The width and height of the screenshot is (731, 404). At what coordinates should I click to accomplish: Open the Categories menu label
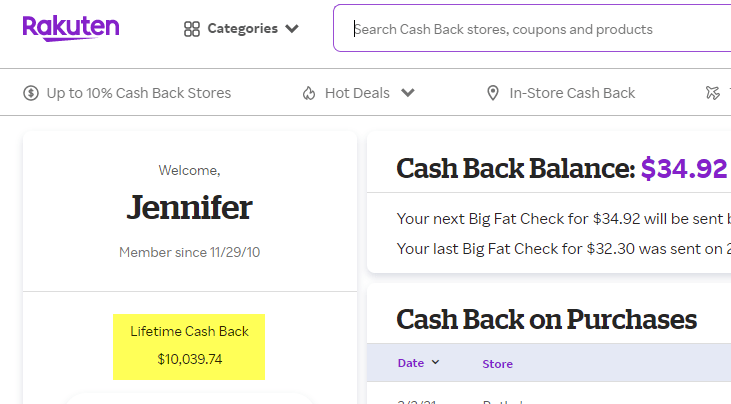coord(242,29)
